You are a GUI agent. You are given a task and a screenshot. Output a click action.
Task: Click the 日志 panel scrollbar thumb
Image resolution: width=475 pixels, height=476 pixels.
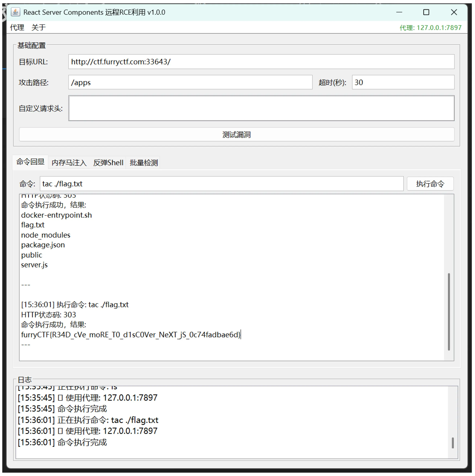[453, 443]
